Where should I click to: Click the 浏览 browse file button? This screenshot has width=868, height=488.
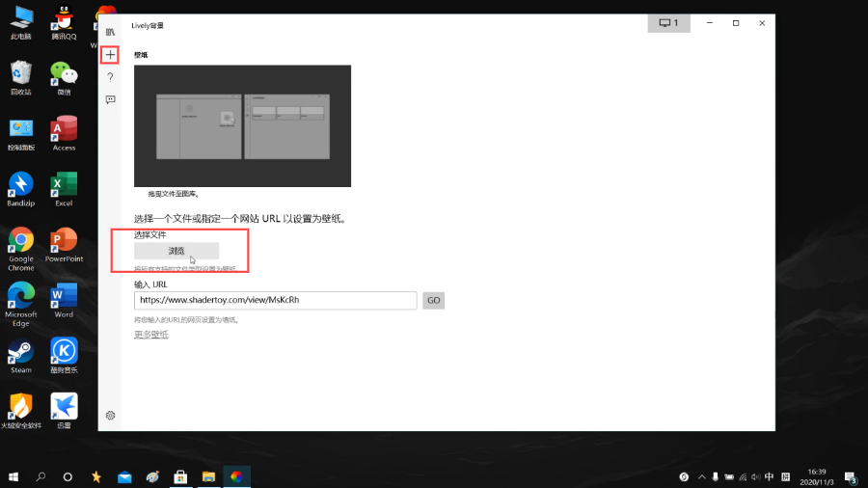176,251
